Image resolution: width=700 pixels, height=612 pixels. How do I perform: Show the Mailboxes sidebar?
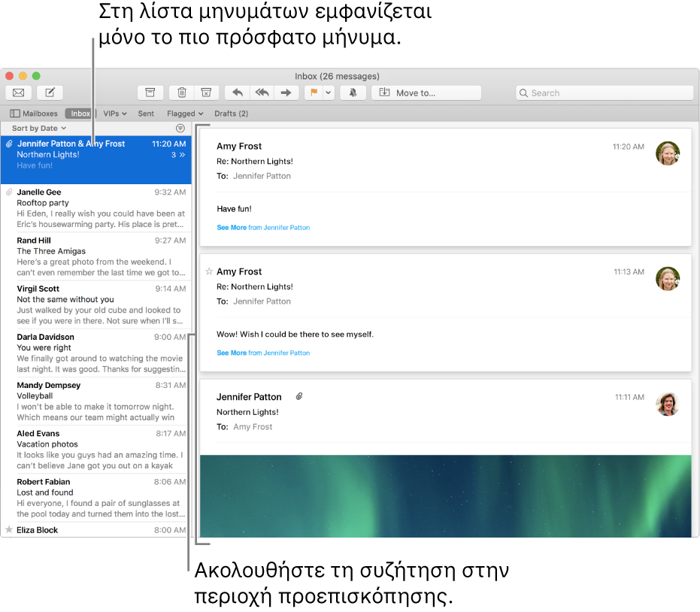pos(34,114)
